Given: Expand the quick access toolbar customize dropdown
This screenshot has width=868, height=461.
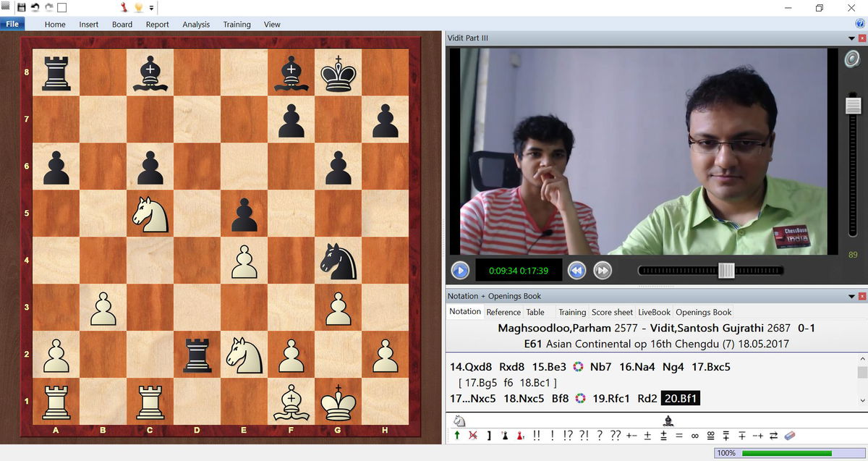Looking at the screenshot, I should click(x=151, y=8).
